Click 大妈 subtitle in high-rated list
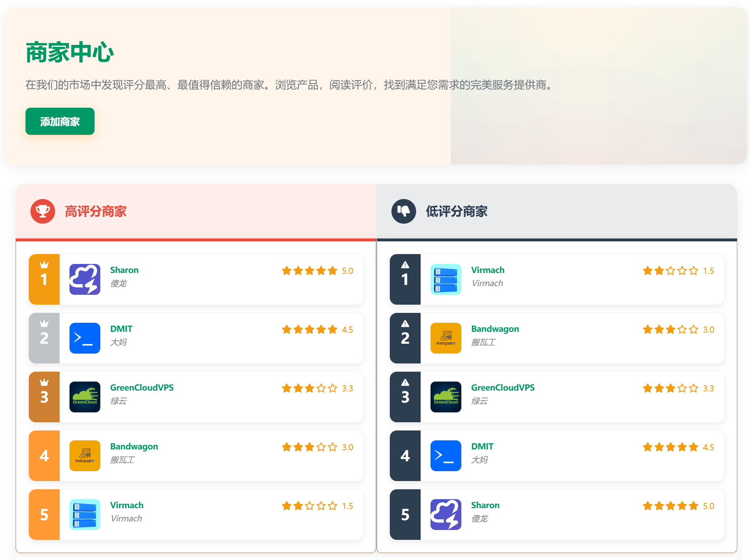 [x=118, y=342]
